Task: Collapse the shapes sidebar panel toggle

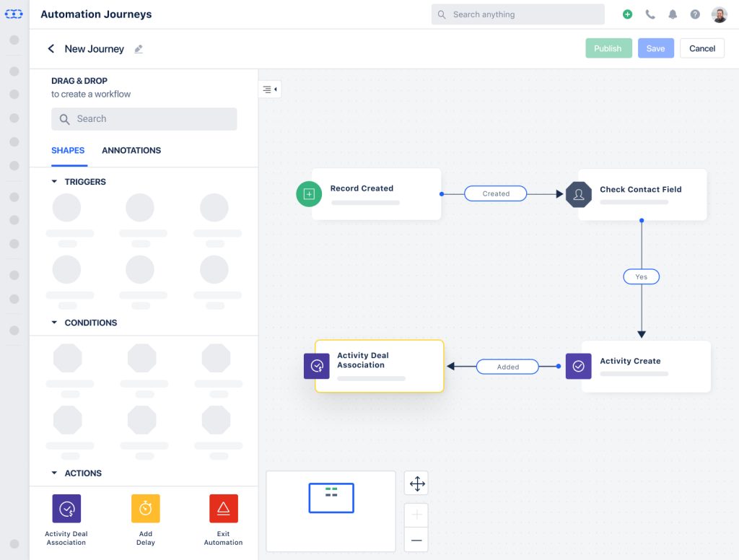Action: (270, 89)
